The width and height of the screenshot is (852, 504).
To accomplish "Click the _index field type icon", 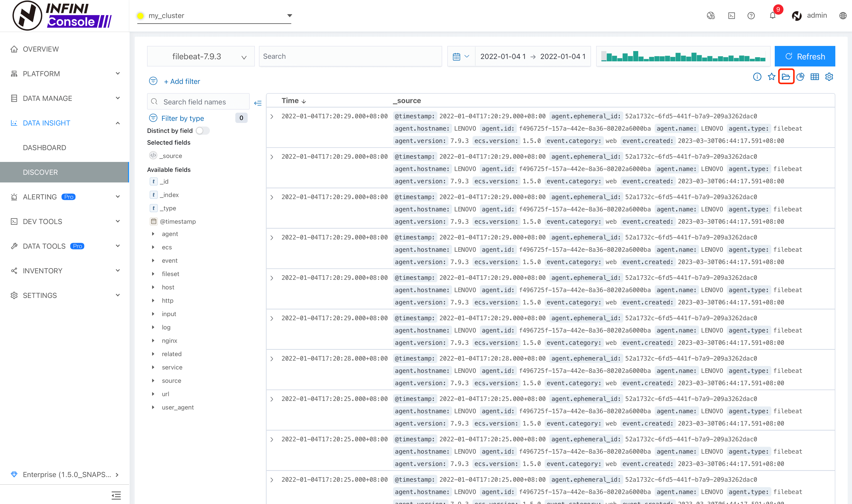I will 153,195.
